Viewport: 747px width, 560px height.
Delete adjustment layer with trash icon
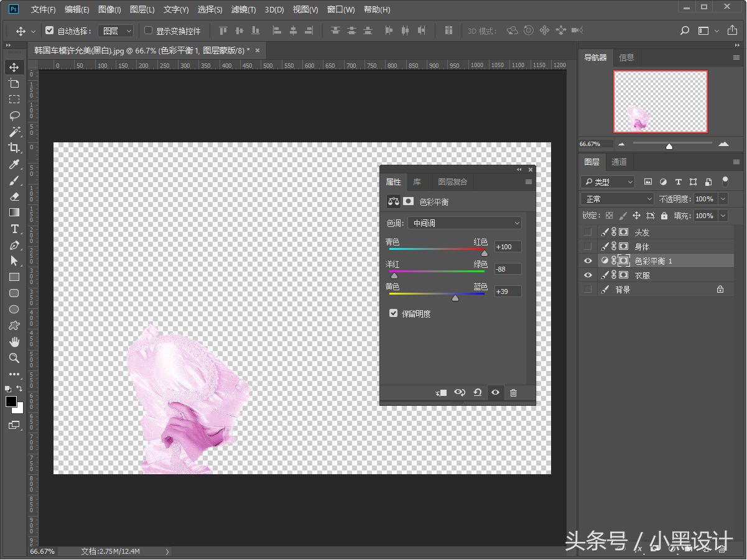pos(513,393)
